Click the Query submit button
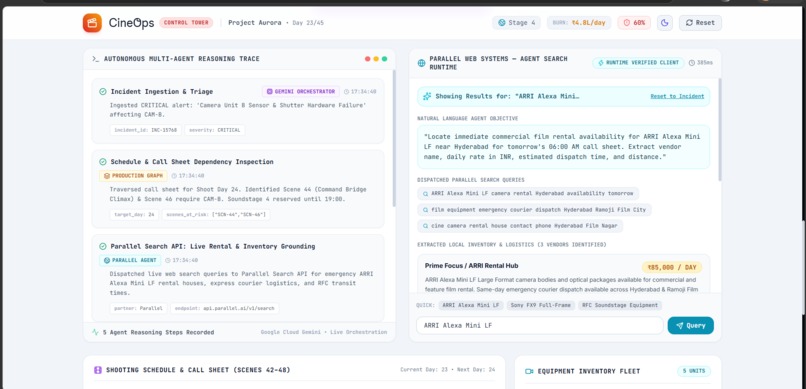Viewport: 806px width, 389px height. [690, 325]
